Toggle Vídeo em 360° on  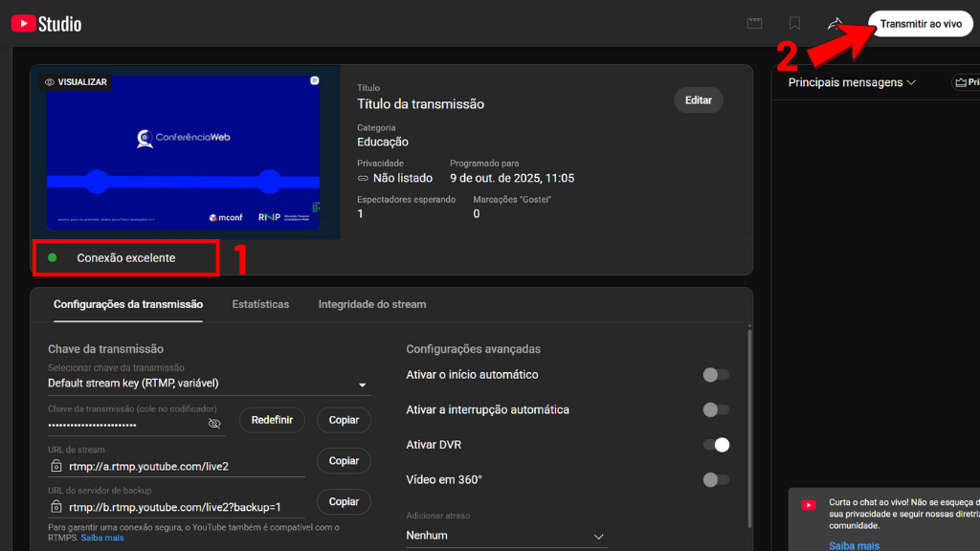pyautogui.click(x=715, y=480)
